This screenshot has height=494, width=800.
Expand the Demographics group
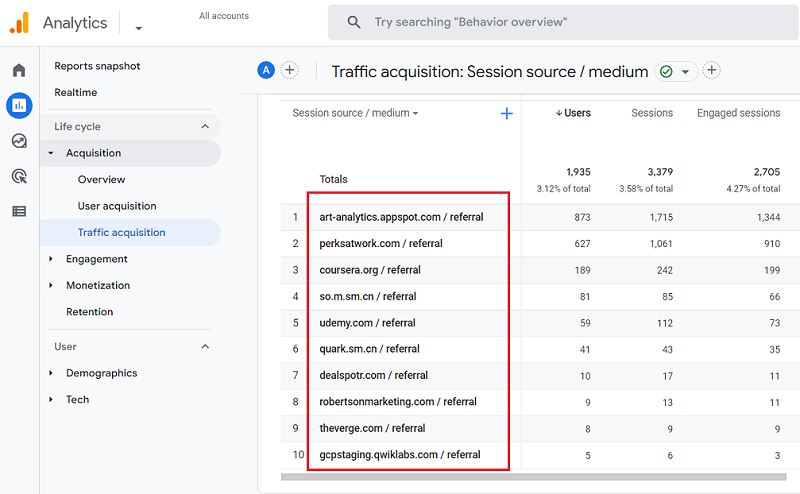tap(51, 373)
